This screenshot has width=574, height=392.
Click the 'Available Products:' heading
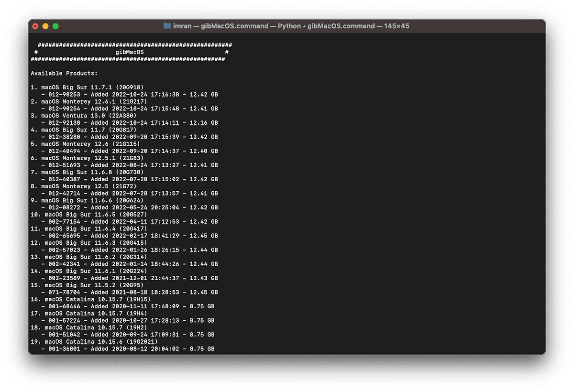point(64,73)
